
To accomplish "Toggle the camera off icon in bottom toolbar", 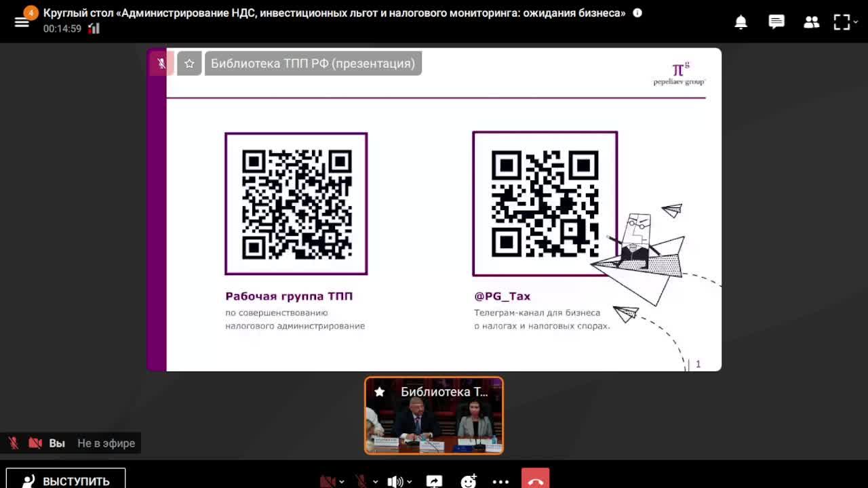I will pyautogui.click(x=328, y=481).
